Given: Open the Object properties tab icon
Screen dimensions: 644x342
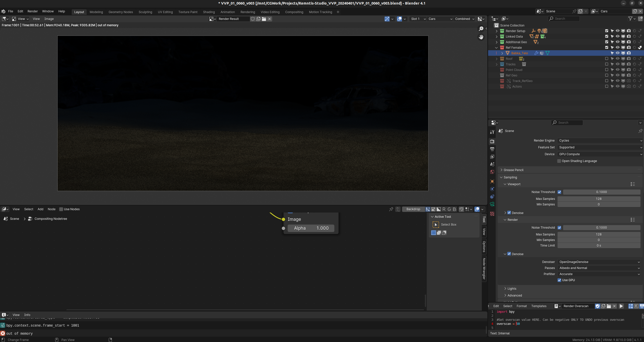Looking at the screenshot, I should point(492,181).
